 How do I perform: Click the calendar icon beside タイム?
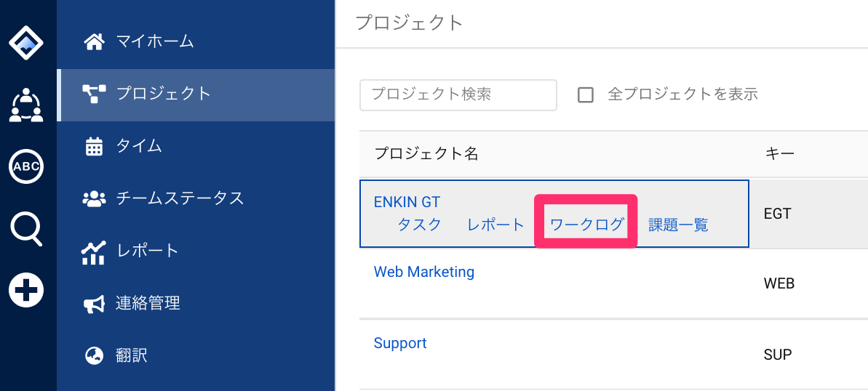[x=94, y=147]
